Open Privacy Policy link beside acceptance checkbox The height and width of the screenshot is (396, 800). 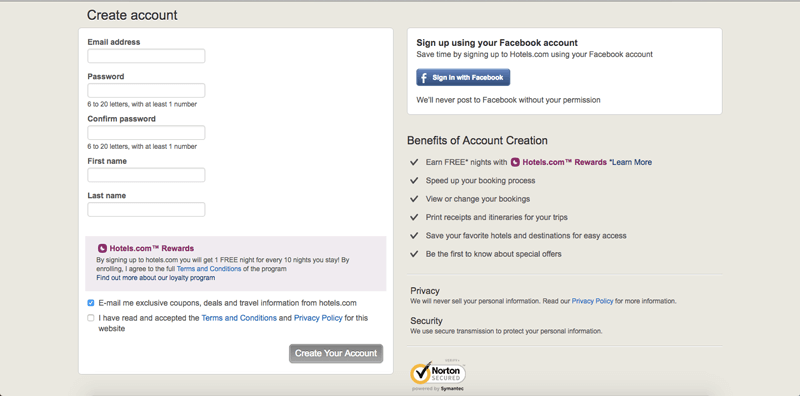(x=318, y=318)
